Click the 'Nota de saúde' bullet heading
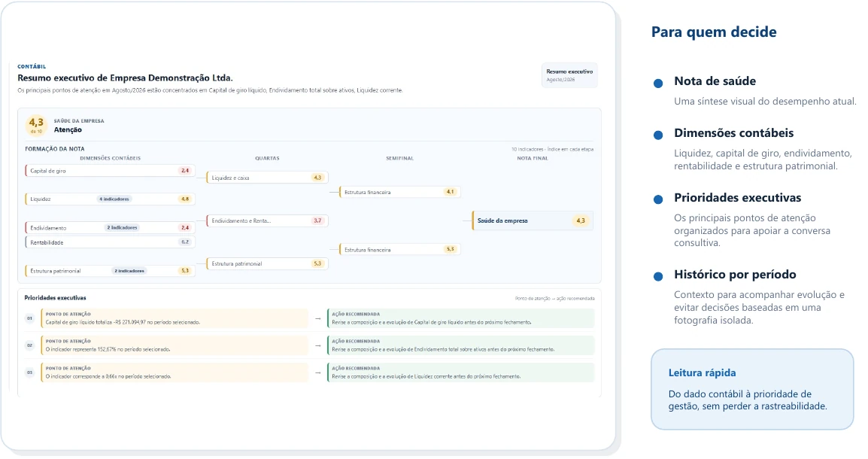This screenshot has width=868, height=459. (x=715, y=81)
